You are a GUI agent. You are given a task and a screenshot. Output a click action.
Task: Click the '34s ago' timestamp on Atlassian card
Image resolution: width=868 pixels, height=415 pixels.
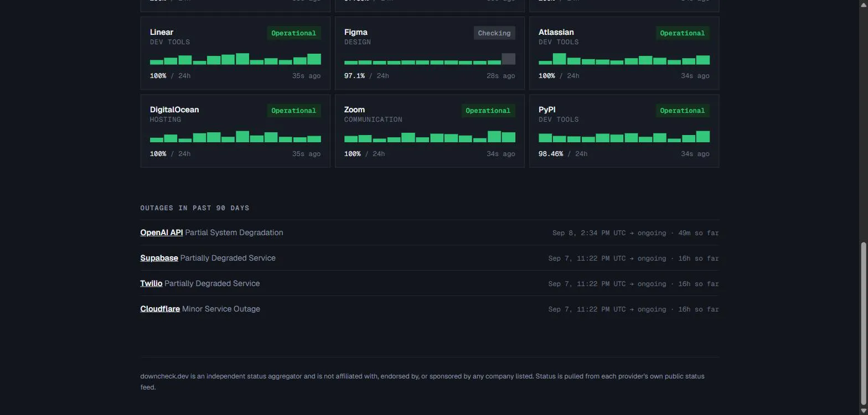coord(695,76)
